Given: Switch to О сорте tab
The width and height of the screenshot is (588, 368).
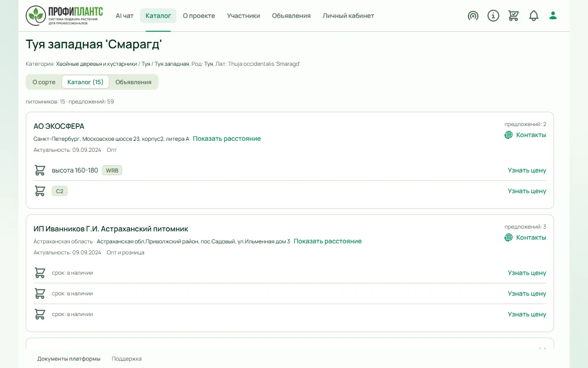Looking at the screenshot, I should coord(44,82).
